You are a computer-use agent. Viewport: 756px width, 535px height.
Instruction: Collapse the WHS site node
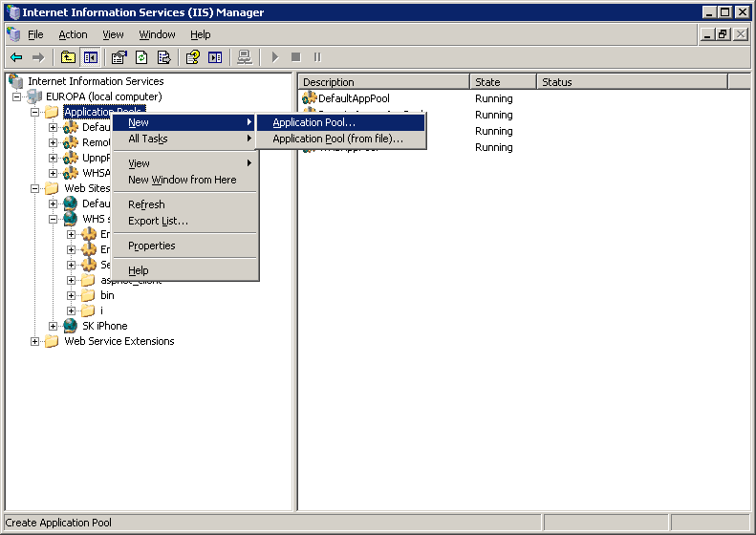(53, 220)
